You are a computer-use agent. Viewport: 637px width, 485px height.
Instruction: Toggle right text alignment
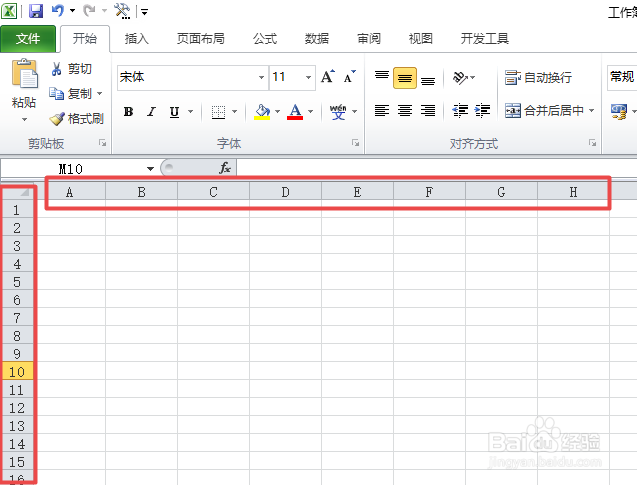(428, 110)
